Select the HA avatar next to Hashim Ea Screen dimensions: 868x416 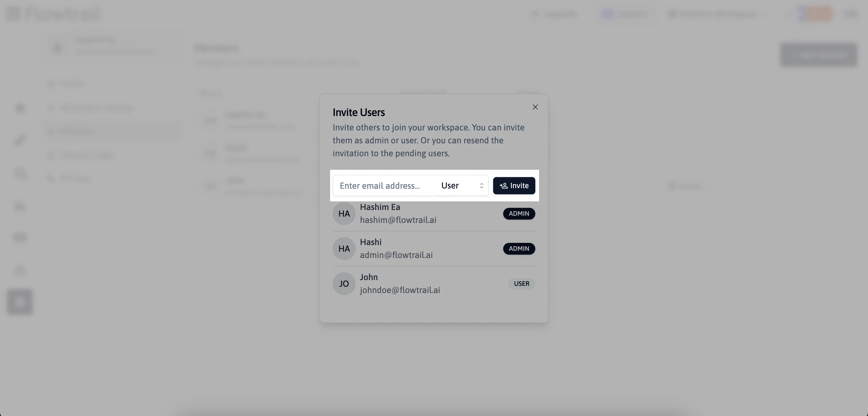pos(344,213)
